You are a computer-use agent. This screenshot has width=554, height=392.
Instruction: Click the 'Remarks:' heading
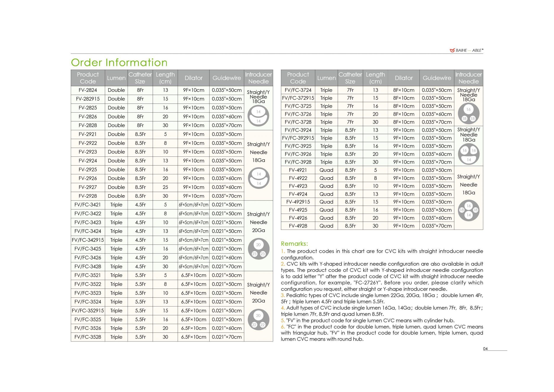pyautogui.click(x=294, y=244)
